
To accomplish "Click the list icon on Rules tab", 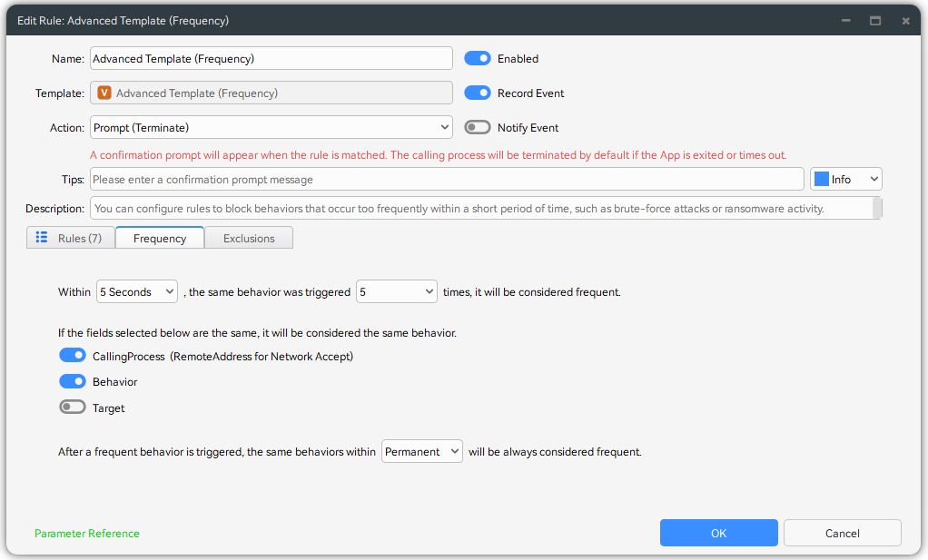I will coord(42,238).
